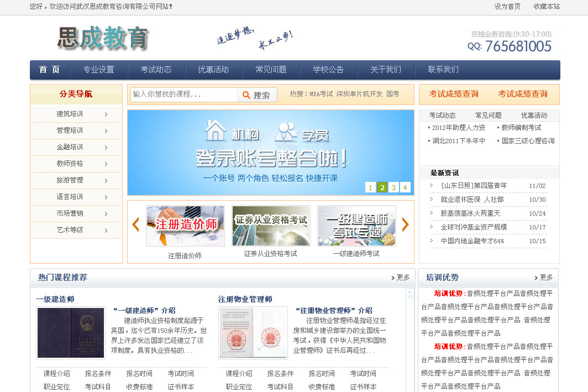The height and width of the screenshot is (392, 588).
Task: Click the 思成教育 site logo
Action: pos(103,38)
